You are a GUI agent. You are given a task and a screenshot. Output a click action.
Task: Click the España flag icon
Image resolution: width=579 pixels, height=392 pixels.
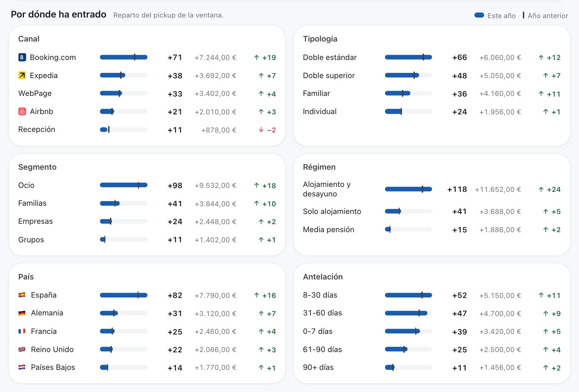(x=22, y=295)
